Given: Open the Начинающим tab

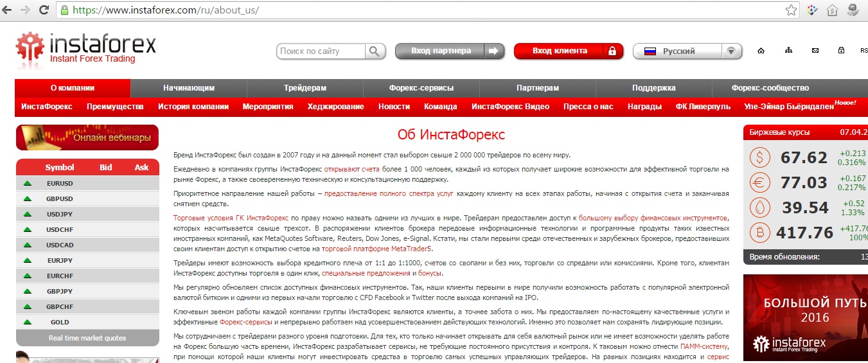Looking at the screenshot, I should pyautogui.click(x=189, y=88).
